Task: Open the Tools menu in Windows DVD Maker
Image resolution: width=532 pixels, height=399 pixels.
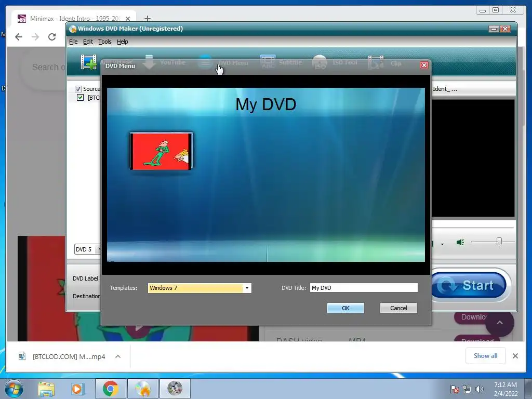Action: (105, 42)
